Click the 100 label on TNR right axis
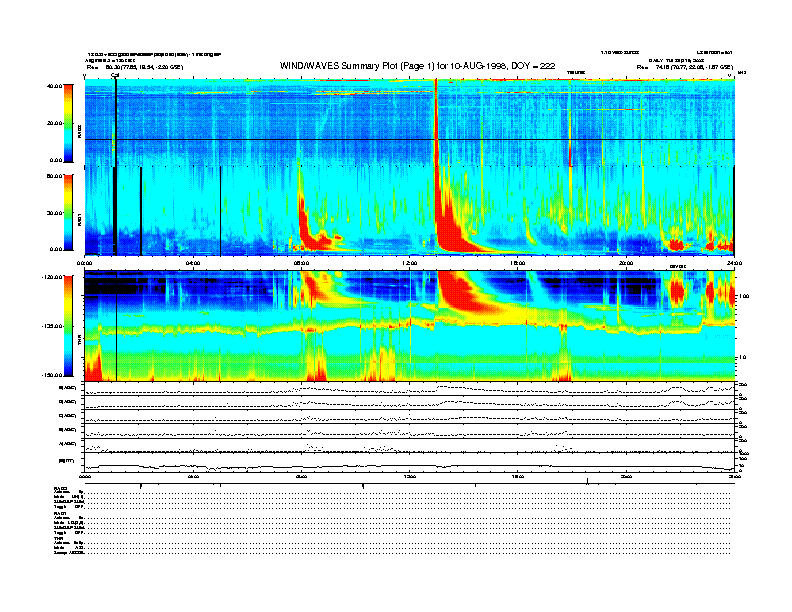Screen dimensions: 792x612 click(x=744, y=296)
